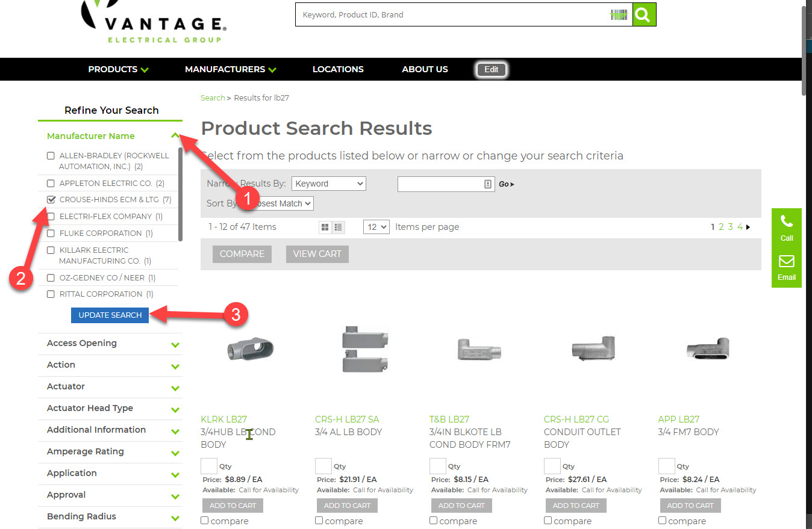The width and height of the screenshot is (812, 529).
Task: Check Electri-Flex Company checkbox
Action: 51,217
